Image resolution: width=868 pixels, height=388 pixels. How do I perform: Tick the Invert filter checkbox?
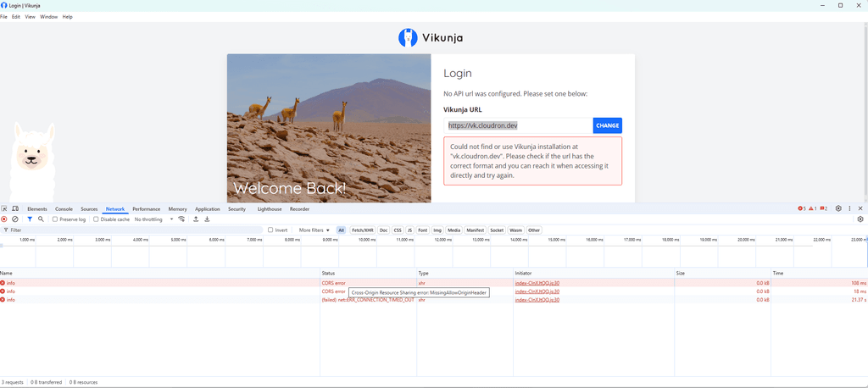tap(270, 230)
